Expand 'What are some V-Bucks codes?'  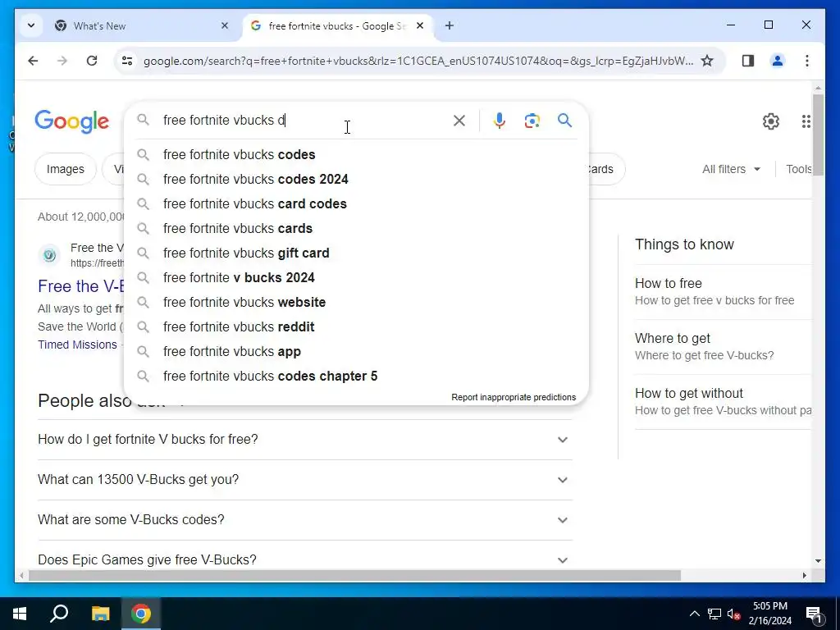pyautogui.click(x=305, y=520)
